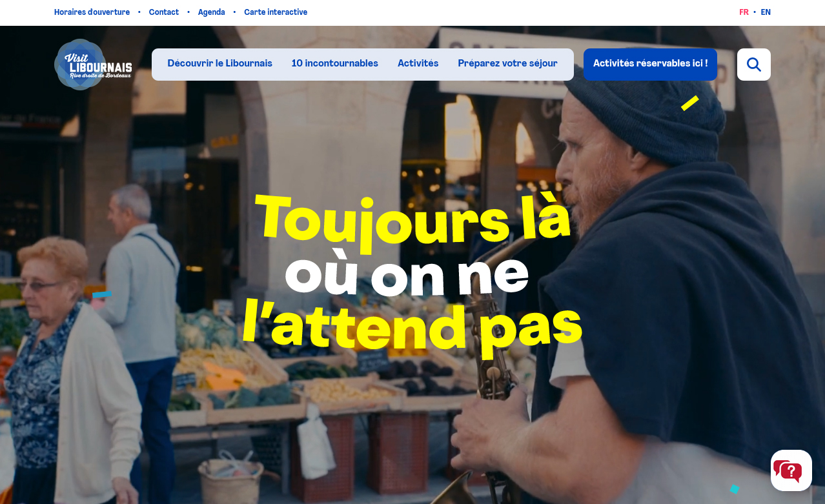Switch language to EN
Image resolution: width=825 pixels, height=504 pixels.
coord(766,12)
